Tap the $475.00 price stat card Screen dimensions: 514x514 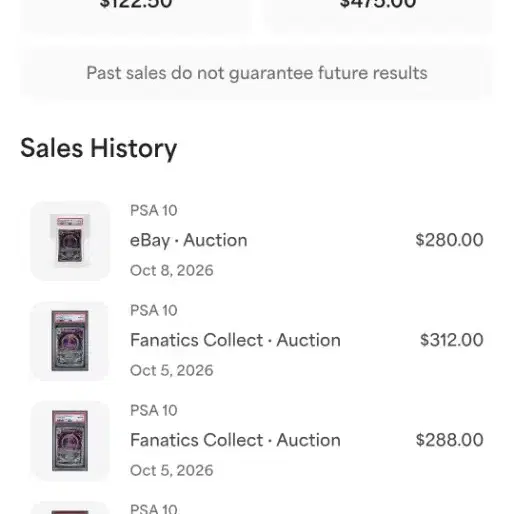378,15
